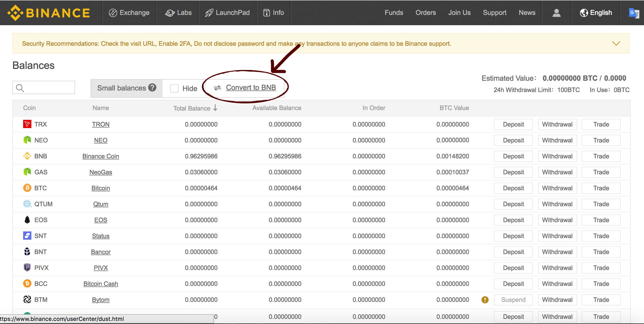The height and width of the screenshot is (324, 644).
Task: Open the Support page
Action: coord(495,13)
